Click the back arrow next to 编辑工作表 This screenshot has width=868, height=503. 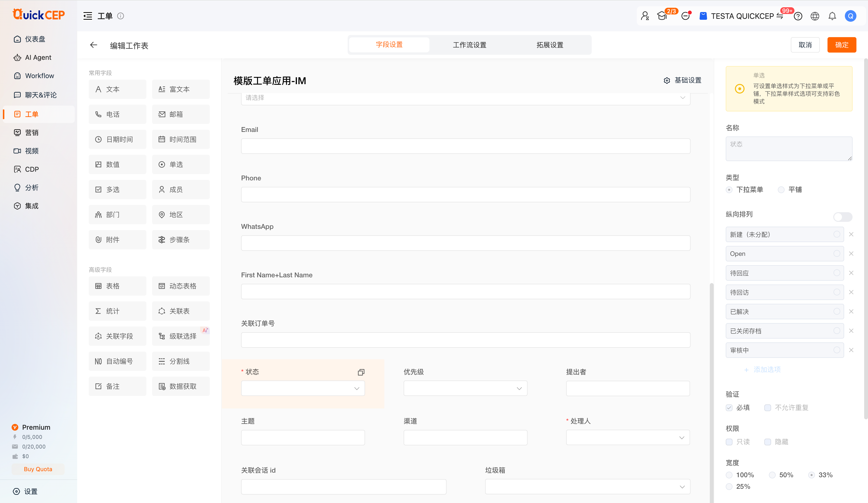tap(93, 45)
